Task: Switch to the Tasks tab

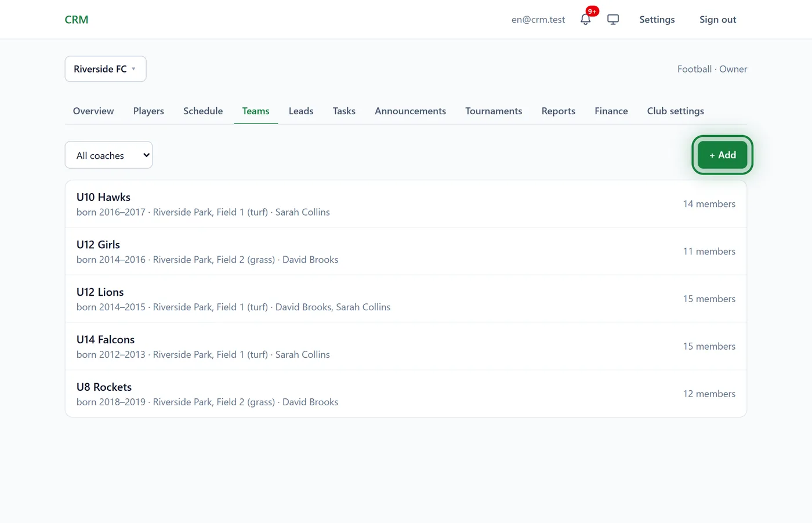Action: pyautogui.click(x=344, y=111)
